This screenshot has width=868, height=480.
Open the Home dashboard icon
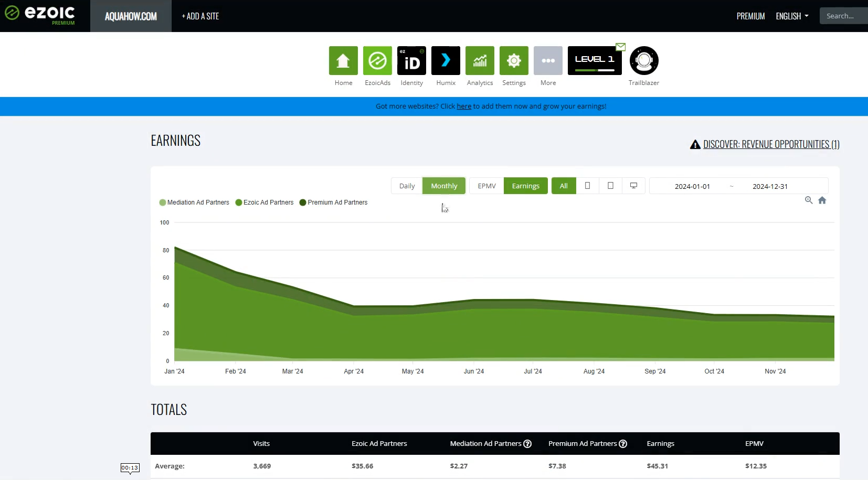pos(343,60)
